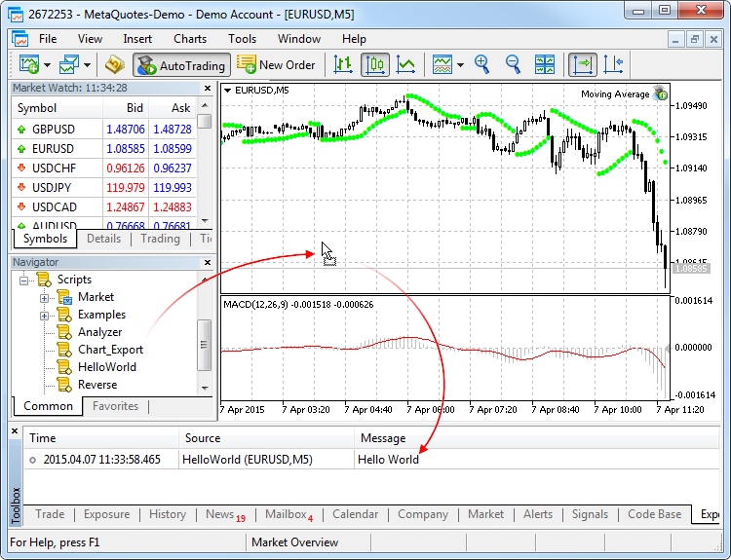The image size is (731, 560).
Task: Open the File menu
Action: pyautogui.click(x=48, y=39)
